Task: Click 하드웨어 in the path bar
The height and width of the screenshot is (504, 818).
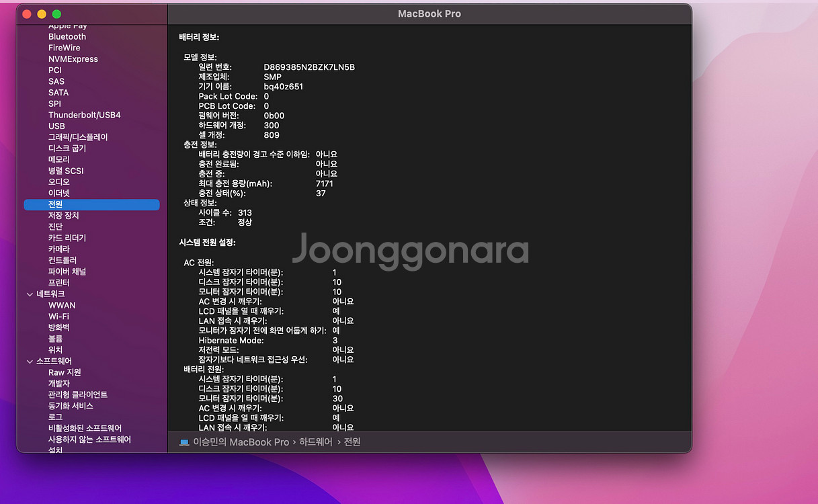Action: (x=316, y=442)
